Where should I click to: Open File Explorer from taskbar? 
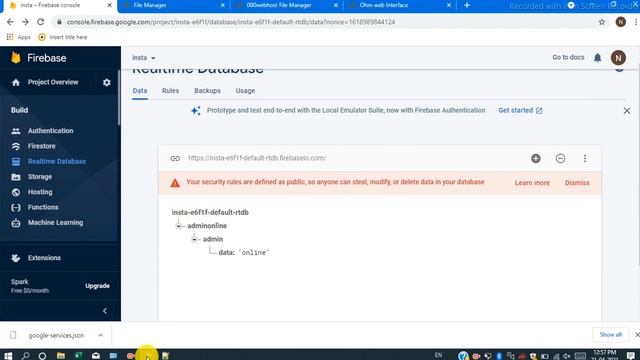(61, 356)
